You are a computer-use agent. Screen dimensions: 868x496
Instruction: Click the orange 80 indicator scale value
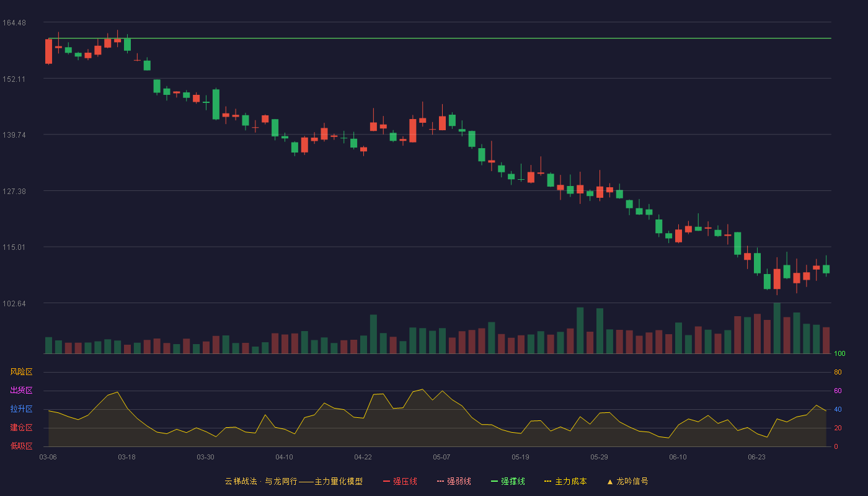(x=838, y=372)
